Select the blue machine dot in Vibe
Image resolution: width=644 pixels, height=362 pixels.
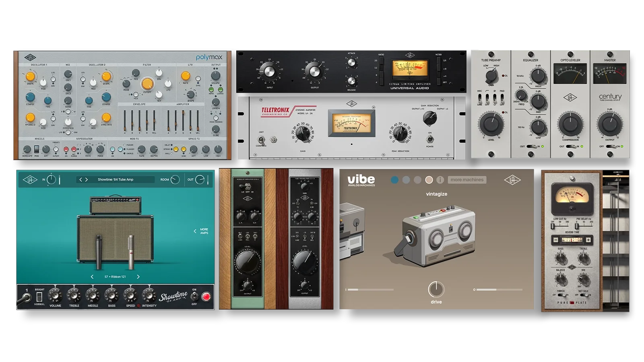pos(394,180)
